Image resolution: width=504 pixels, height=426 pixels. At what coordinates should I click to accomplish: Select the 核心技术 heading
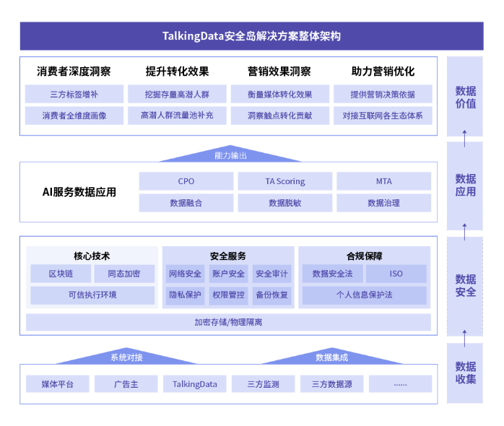92,256
